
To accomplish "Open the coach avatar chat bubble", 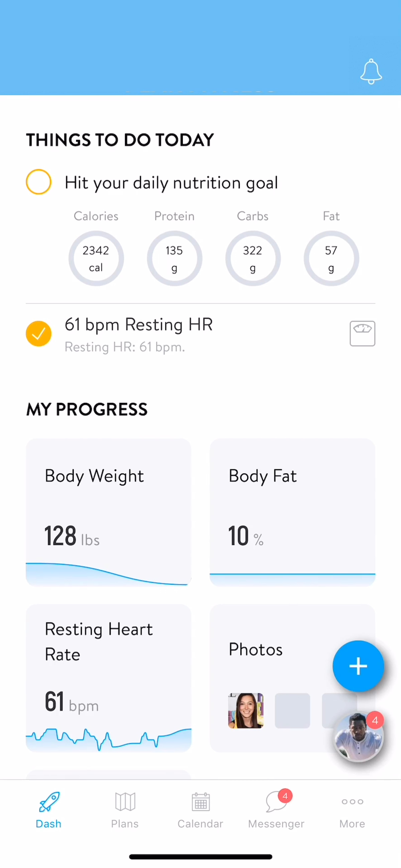I will click(x=359, y=737).
